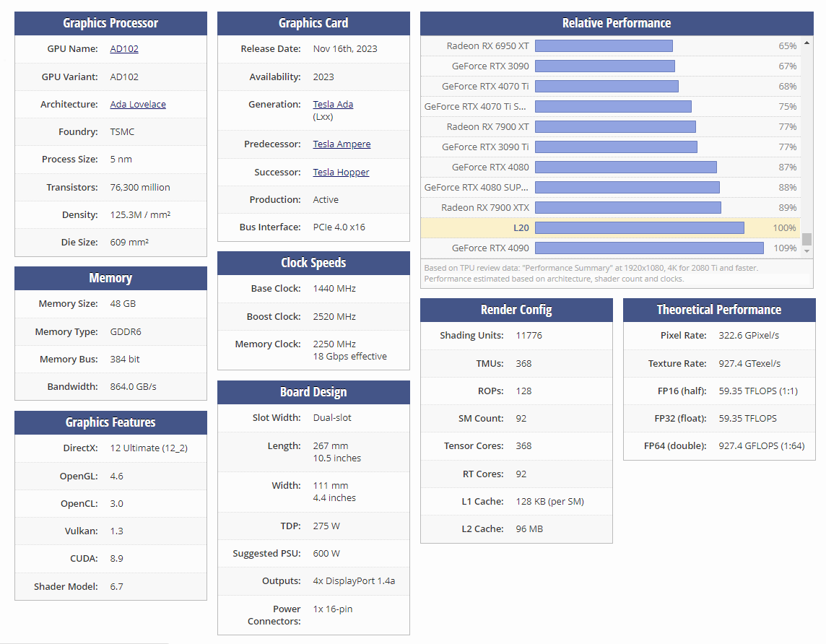Click the FP64 (double) value 927.4 GFLOPS
Image resolution: width=826 pixels, height=644 pixels.
[x=762, y=446]
